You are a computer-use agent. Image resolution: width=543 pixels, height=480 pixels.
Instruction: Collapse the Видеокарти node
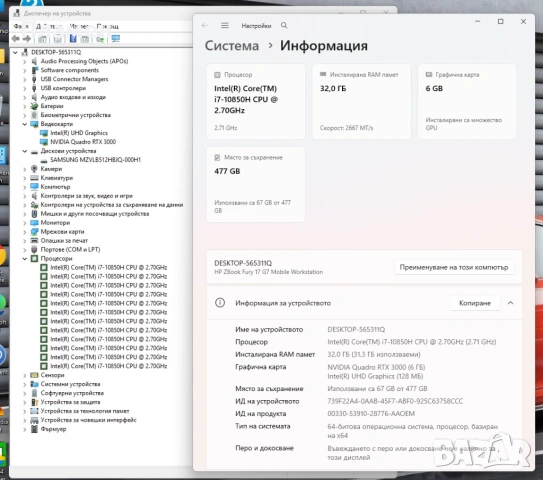pyautogui.click(x=25, y=124)
